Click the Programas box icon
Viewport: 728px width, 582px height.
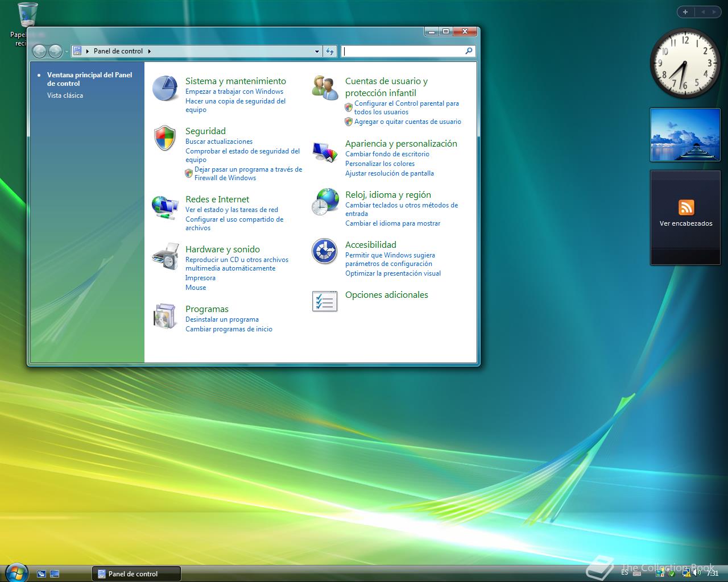[166, 316]
